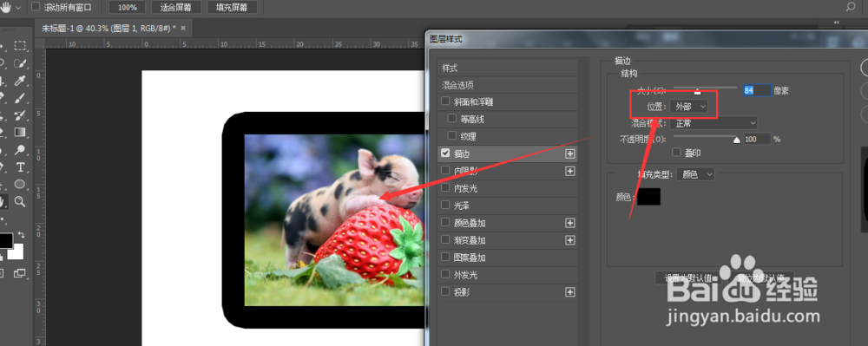Select the Zoom tool in the toolbox
The height and width of the screenshot is (346, 868).
pyautogui.click(x=20, y=201)
